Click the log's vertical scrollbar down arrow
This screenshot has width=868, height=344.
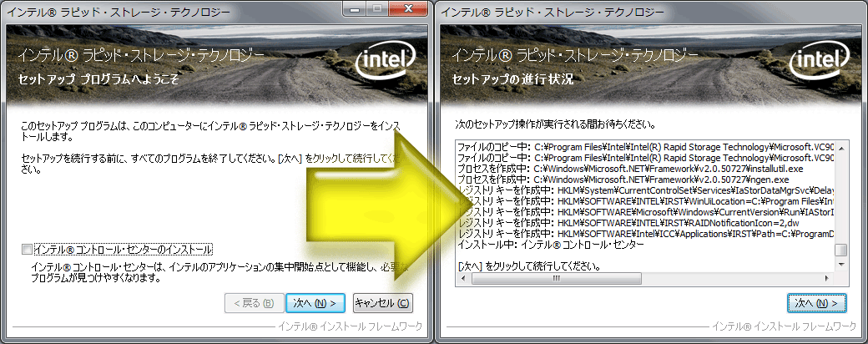(x=841, y=266)
